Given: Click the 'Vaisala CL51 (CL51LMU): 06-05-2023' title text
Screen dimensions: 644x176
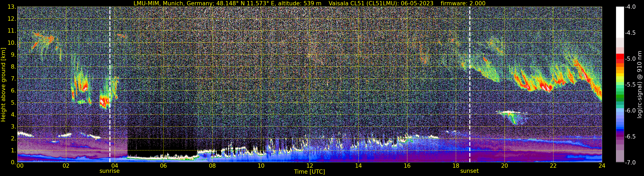Looking at the screenshot, I should click(x=381, y=3).
